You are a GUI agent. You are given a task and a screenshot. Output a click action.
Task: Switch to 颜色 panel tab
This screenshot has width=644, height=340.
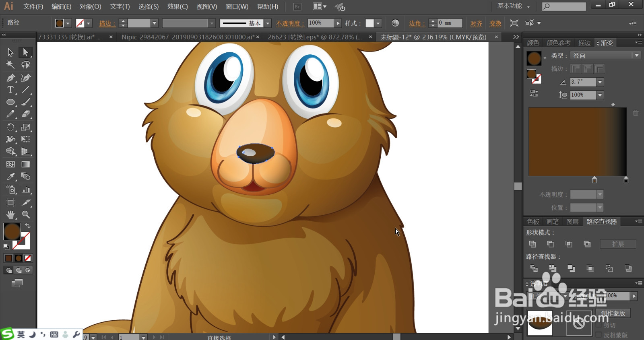[533, 43]
